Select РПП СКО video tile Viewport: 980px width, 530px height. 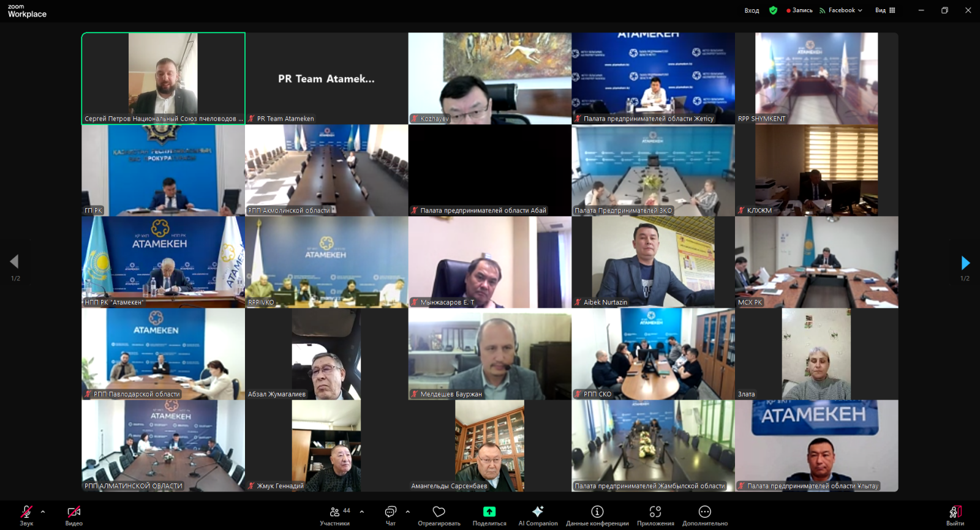pyautogui.click(x=653, y=354)
